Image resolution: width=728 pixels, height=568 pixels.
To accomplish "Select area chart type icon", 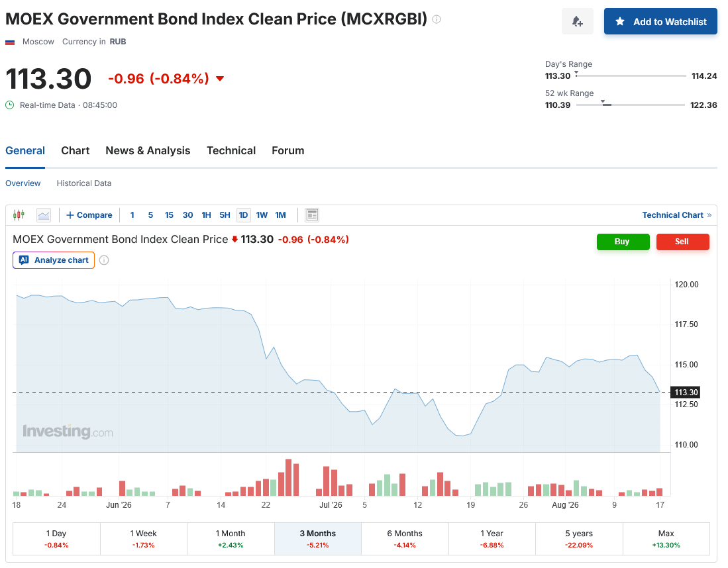I will coord(44,215).
